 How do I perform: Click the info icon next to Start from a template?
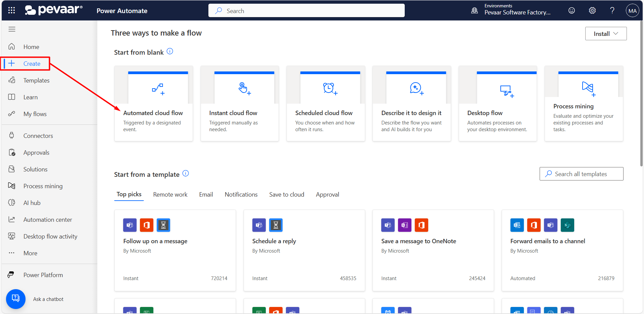[x=186, y=173]
